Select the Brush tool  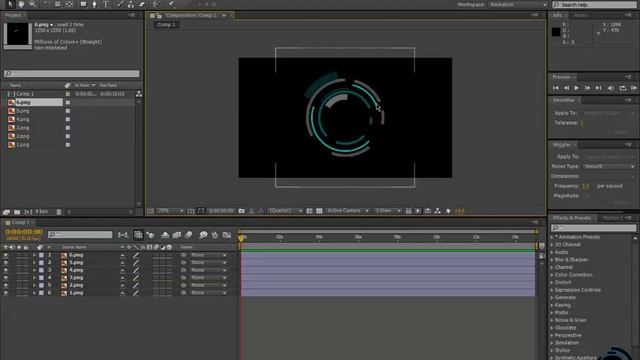click(120, 4)
